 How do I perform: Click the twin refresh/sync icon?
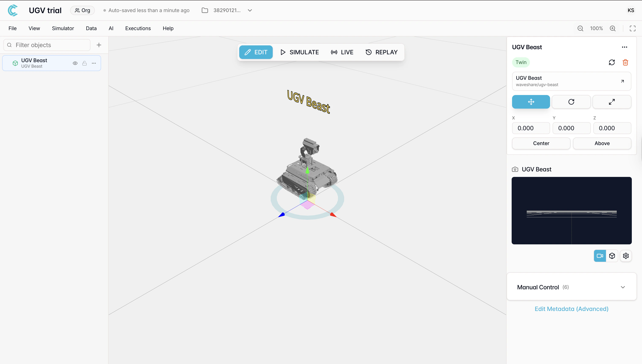[611, 62]
